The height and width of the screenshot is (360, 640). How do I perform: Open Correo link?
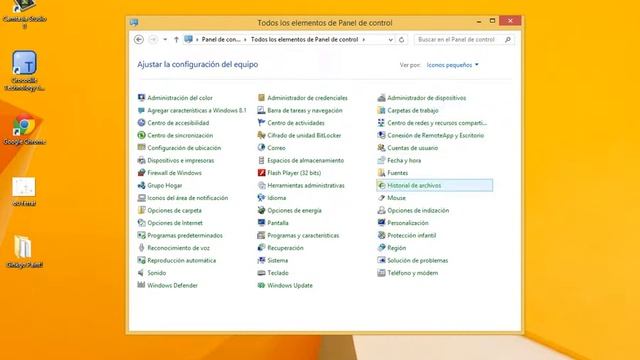click(x=276, y=148)
